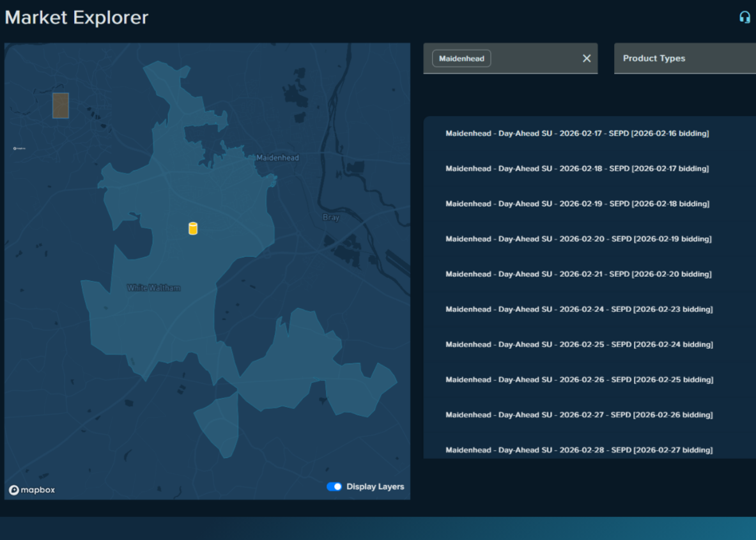
Task: Choose the Day-Ahead SU 2026-02-20 entry
Action: tap(578, 239)
